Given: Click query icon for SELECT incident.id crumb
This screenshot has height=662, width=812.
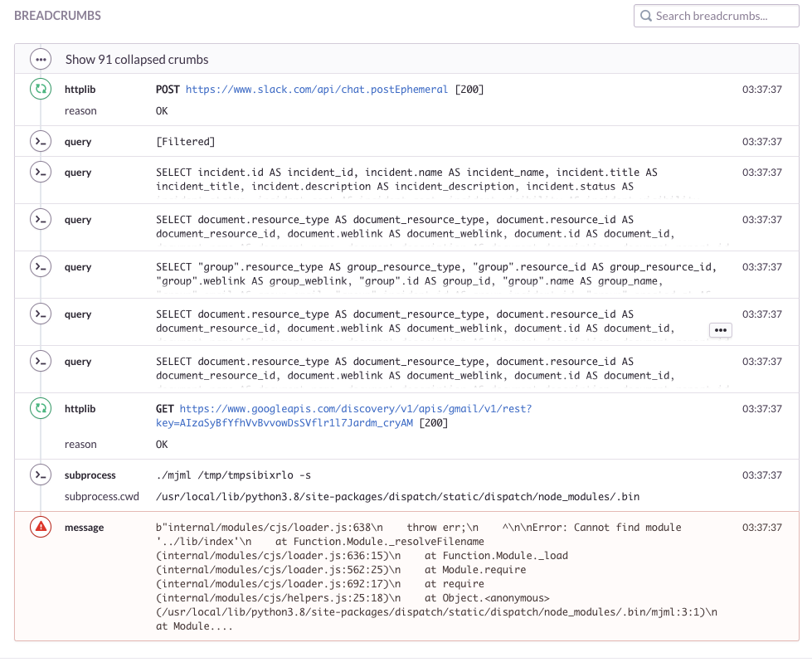Looking at the screenshot, I should click(x=41, y=172).
